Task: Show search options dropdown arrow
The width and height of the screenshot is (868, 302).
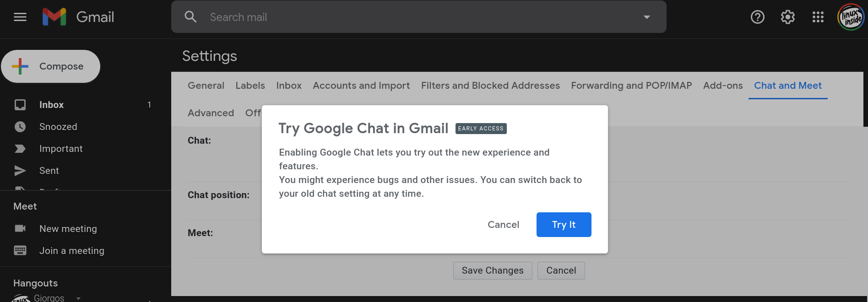Action: (647, 17)
